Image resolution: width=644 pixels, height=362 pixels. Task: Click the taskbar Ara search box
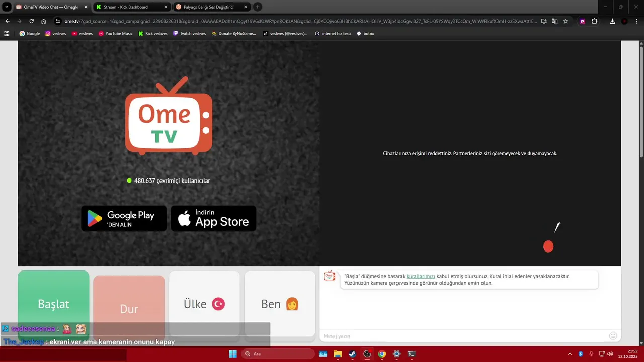tap(278, 354)
